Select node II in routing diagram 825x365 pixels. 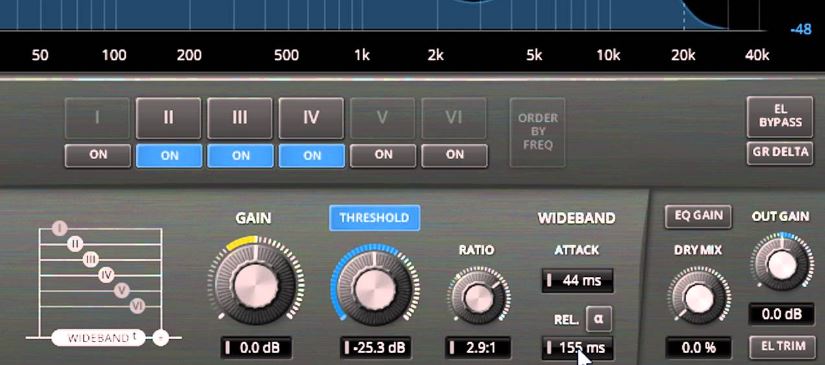click(x=75, y=244)
